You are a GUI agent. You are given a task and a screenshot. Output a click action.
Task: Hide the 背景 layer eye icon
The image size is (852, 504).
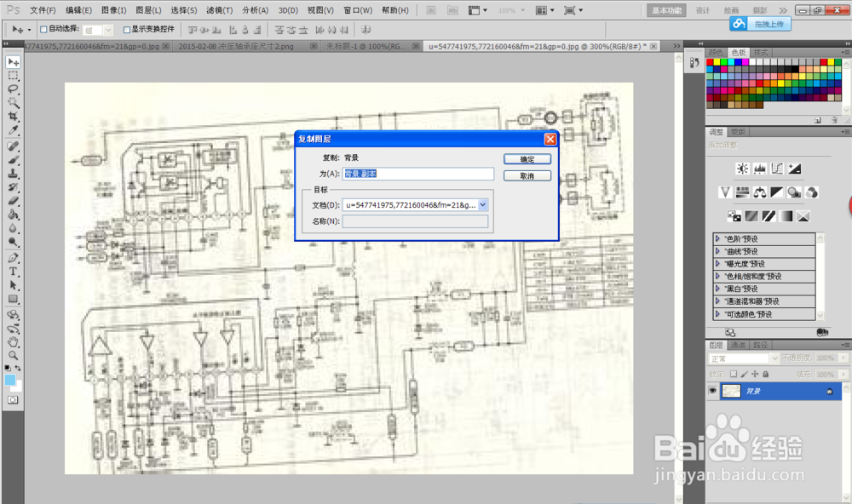712,391
